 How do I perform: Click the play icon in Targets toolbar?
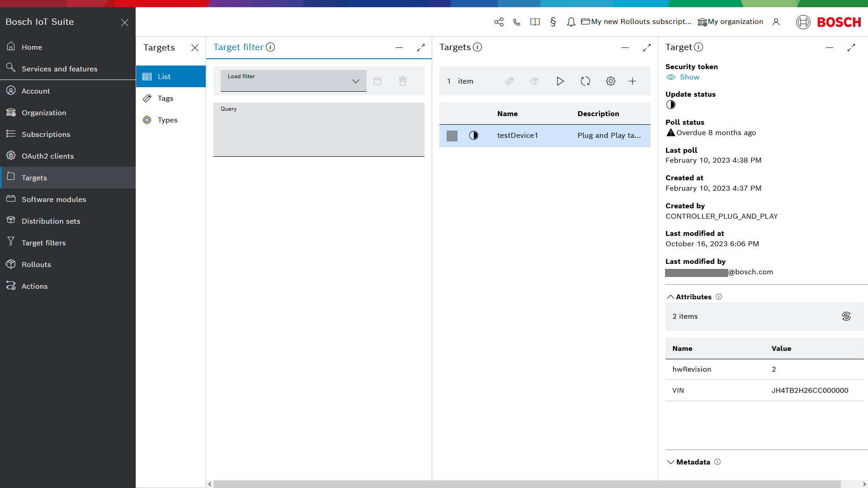point(560,81)
